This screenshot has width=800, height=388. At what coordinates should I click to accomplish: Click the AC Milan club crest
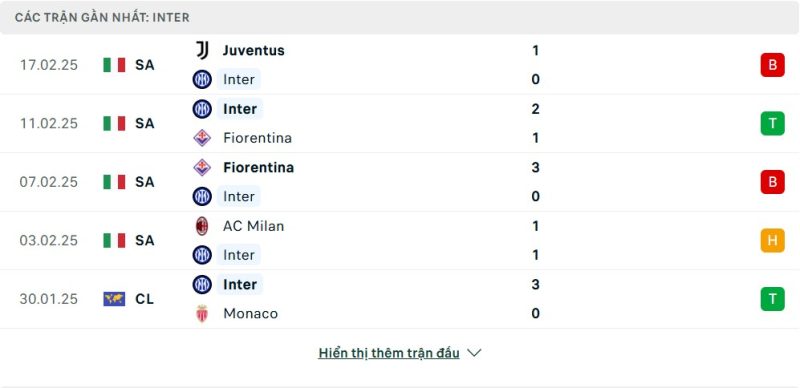[202, 226]
